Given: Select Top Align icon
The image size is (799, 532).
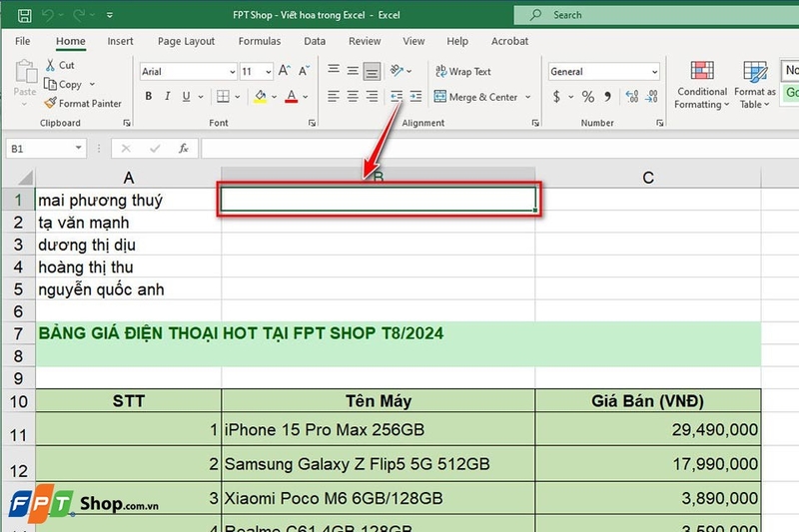Looking at the screenshot, I should click(334, 70).
